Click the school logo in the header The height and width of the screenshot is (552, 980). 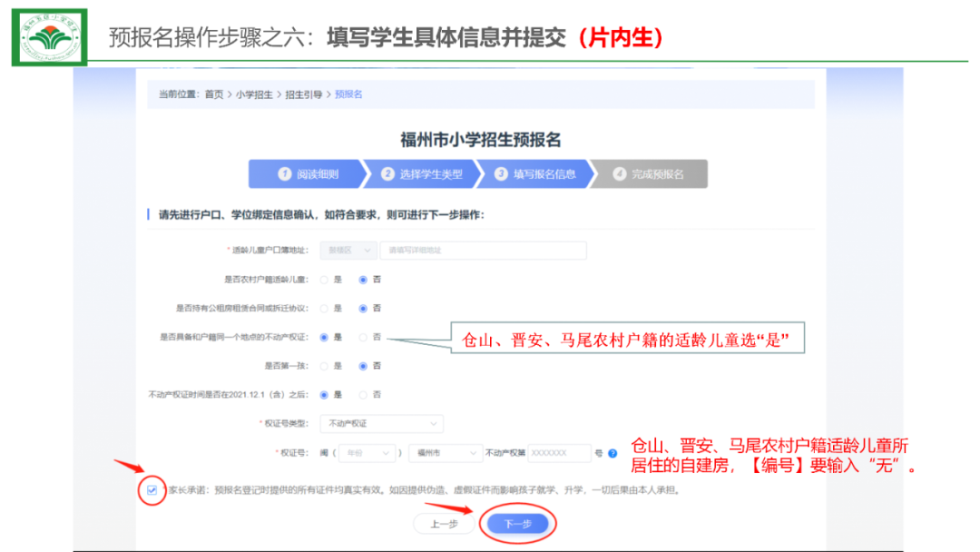pyautogui.click(x=50, y=37)
